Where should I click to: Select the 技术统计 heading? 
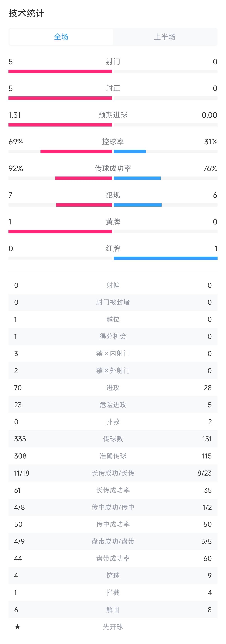pos(27,14)
